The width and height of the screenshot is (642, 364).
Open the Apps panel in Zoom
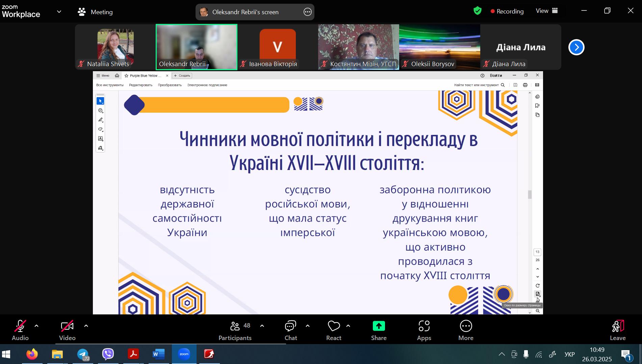(424, 330)
